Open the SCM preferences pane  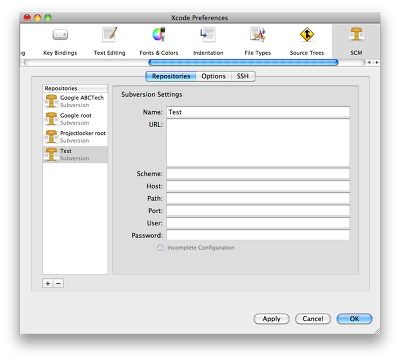356,42
